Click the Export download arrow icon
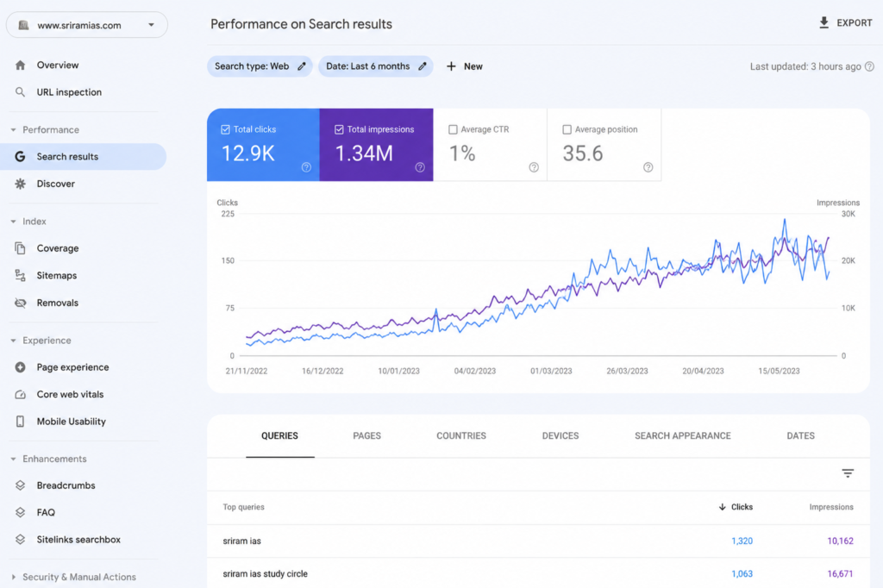This screenshot has height=588, width=883. click(824, 22)
